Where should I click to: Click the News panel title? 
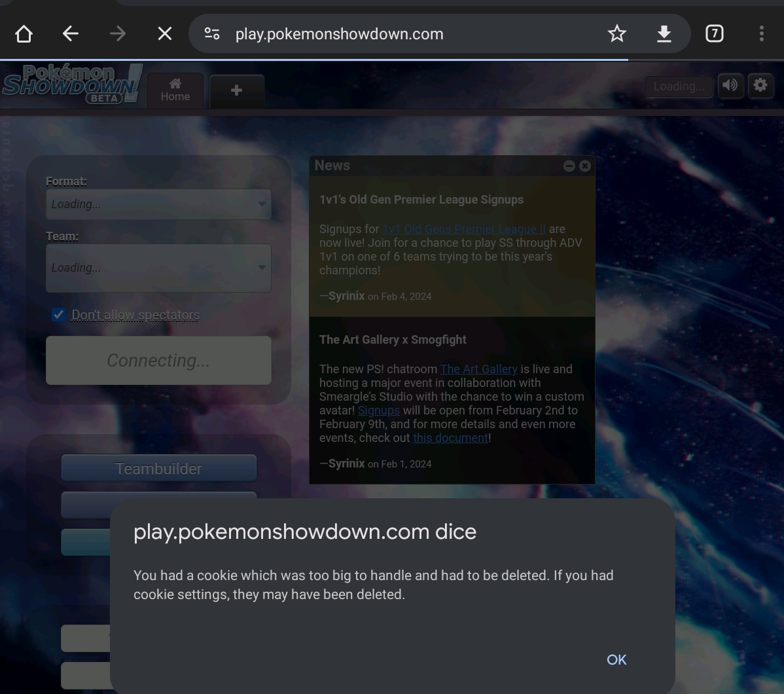coord(332,166)
